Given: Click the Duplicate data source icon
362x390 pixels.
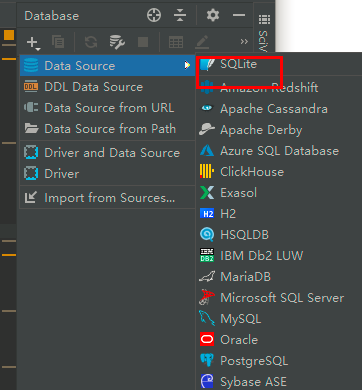Looking at the screenshot, I should pos(58,42).
